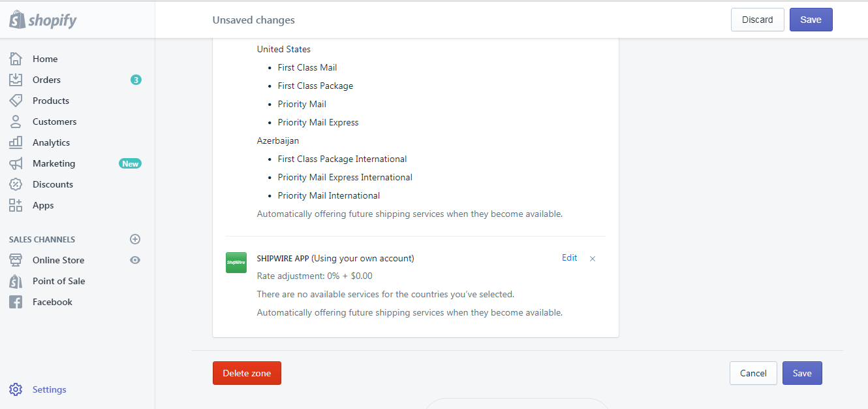Click the New badge beside Marketing

[x=130, y=163]
